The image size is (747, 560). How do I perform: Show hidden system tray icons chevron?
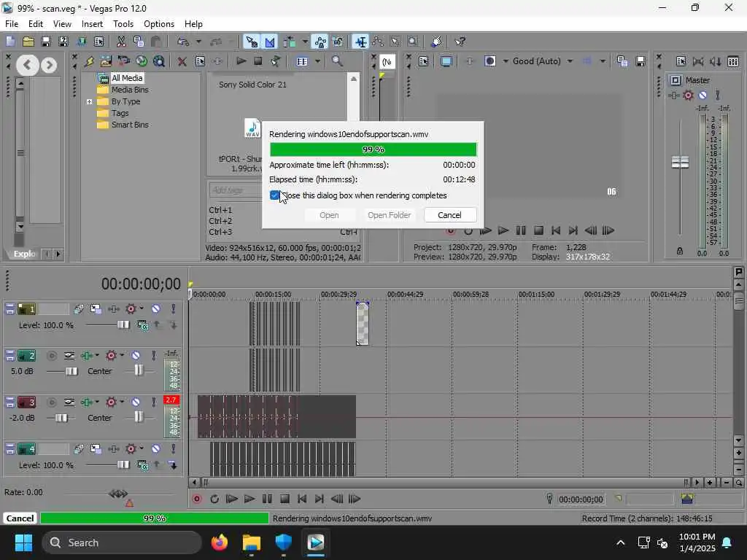click(x=620, y=542)
